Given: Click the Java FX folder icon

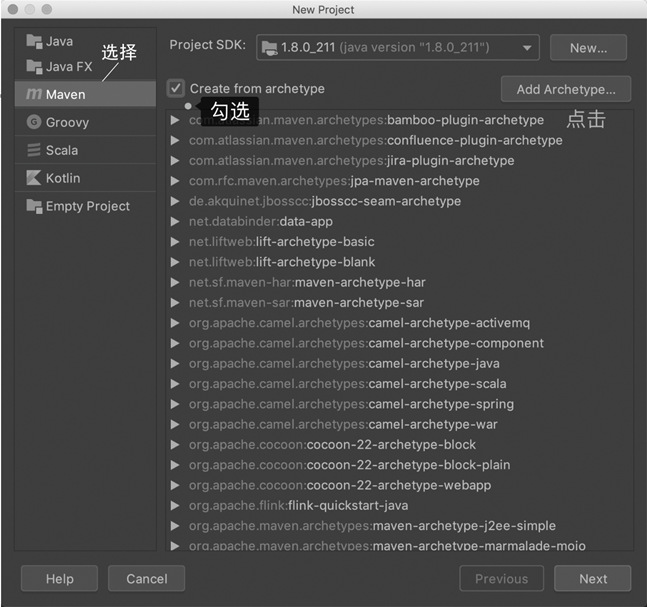Looking at the screenshot, I should coord(34,67).
